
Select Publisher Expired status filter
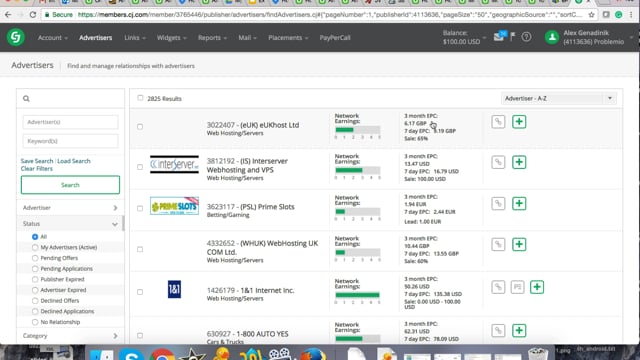coord(35,279)
